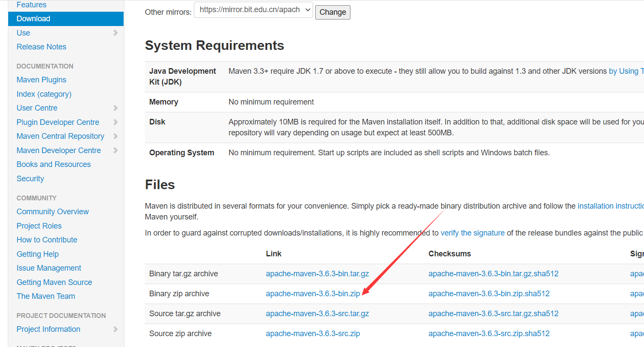Expand the Maven Developer Centre chevron
644x347 pixels.
click(x=115, y=151)
